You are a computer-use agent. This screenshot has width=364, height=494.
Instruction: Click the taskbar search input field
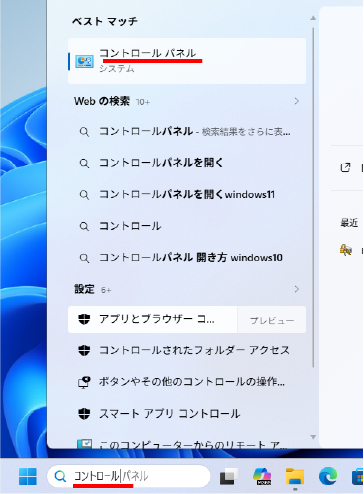click(129, 476)
